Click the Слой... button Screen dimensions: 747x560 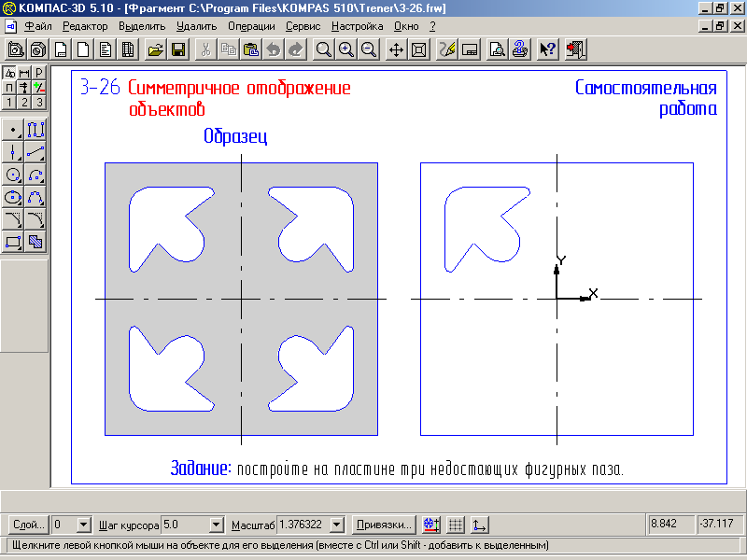(x=28, y=525)
